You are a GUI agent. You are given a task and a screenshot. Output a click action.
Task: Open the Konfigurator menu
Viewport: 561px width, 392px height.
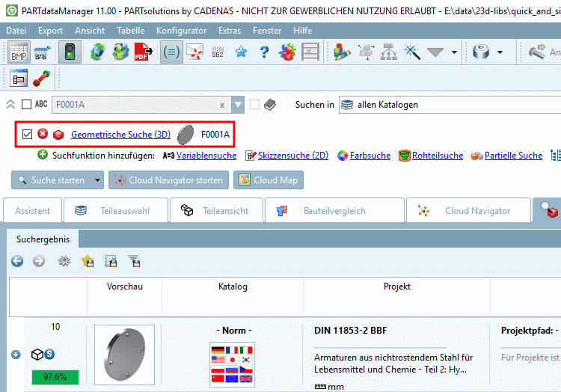pyautogui.click(x=182, y=31)
